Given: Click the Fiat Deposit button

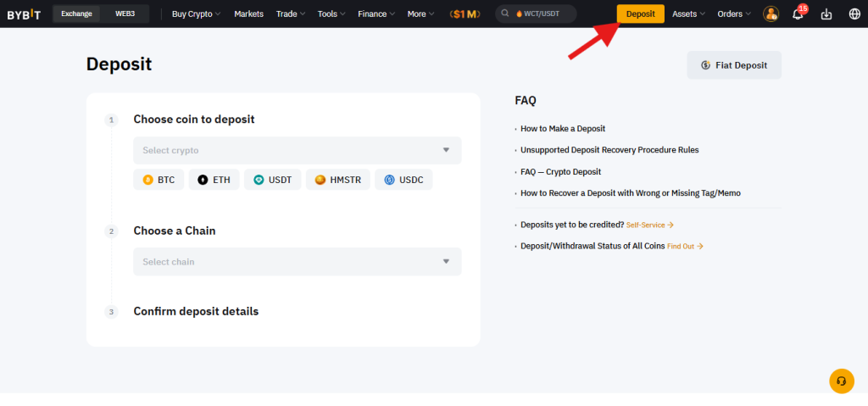Looking at the screenshot, I should [734, 65].
